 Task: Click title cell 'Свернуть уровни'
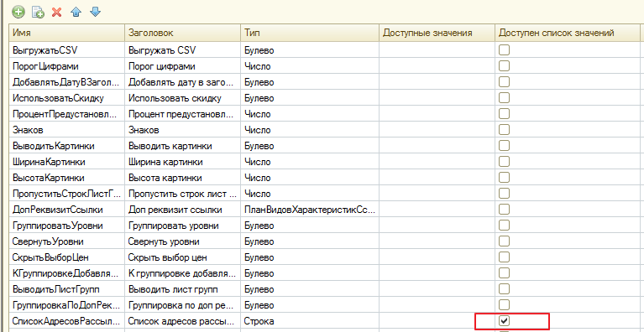pyautogui.click(x=183, y=241)
